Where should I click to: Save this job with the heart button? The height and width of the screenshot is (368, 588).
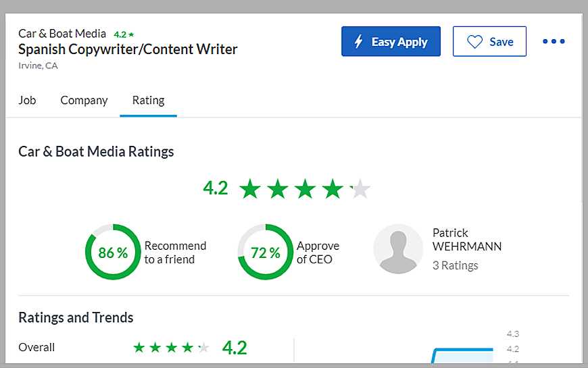click(x=489, y=42)
